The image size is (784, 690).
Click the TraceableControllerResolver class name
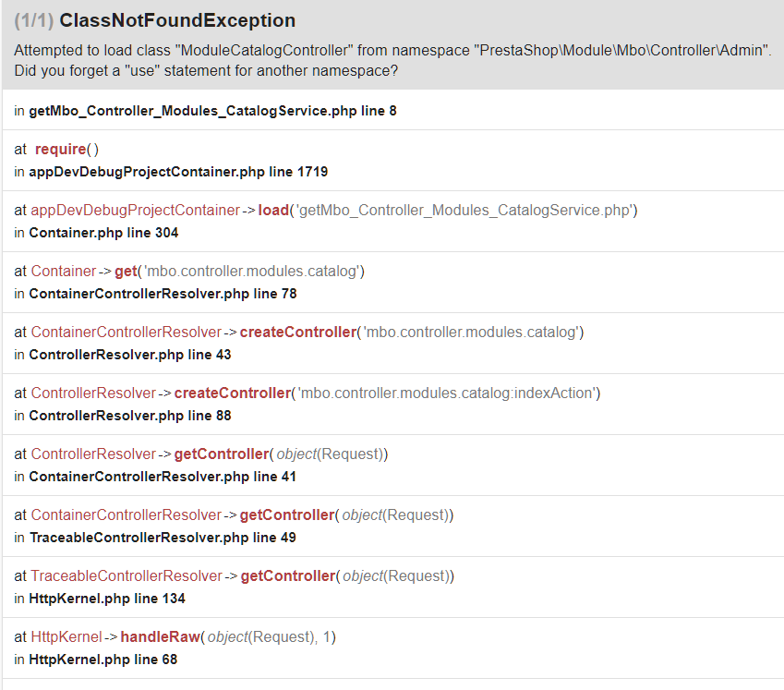click(127, 576)
